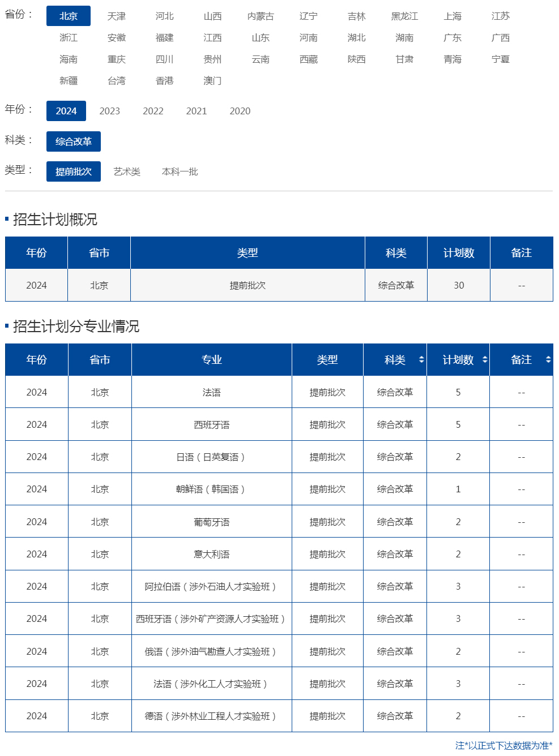Switch to year 2021
Screen dimensions: 559x756
pyautogui.click(x=197, y=111)
